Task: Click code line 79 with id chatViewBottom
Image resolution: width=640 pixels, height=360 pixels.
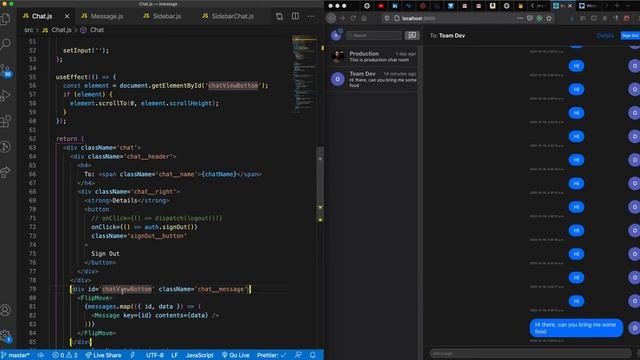Action: click(160, 289)
